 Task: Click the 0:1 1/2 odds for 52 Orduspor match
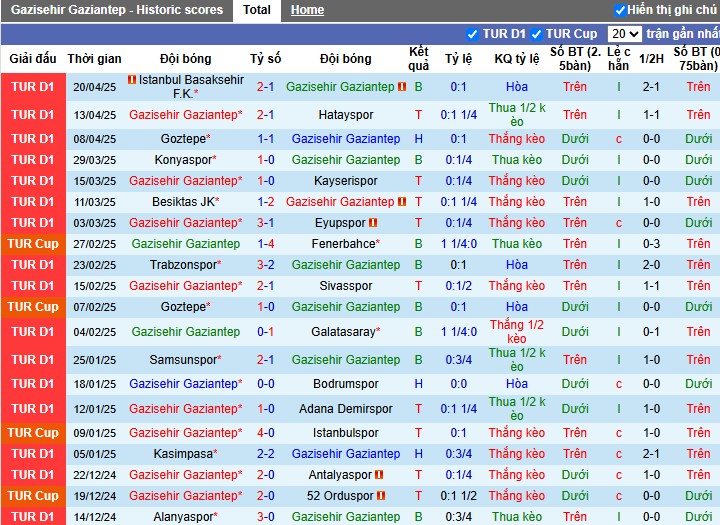[x=459, y=496]
